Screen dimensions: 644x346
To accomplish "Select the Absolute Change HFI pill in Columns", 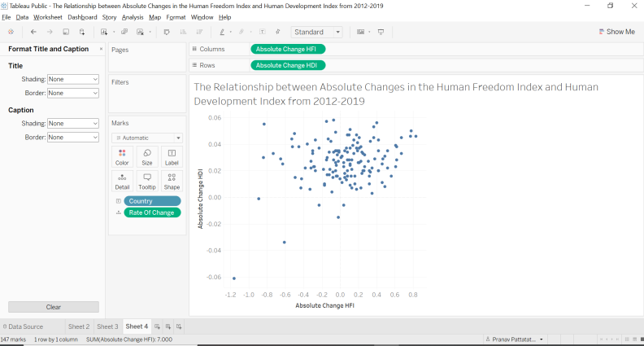I will [288, 49].
